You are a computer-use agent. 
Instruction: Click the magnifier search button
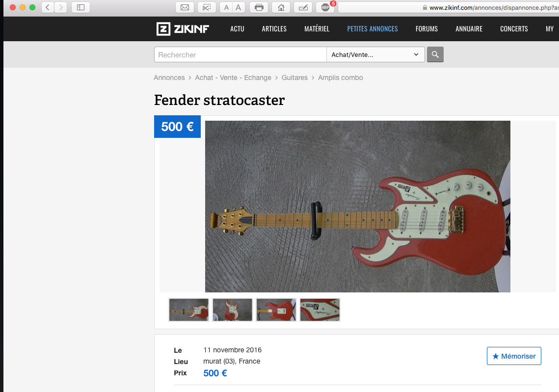click(x=435, y=54)
